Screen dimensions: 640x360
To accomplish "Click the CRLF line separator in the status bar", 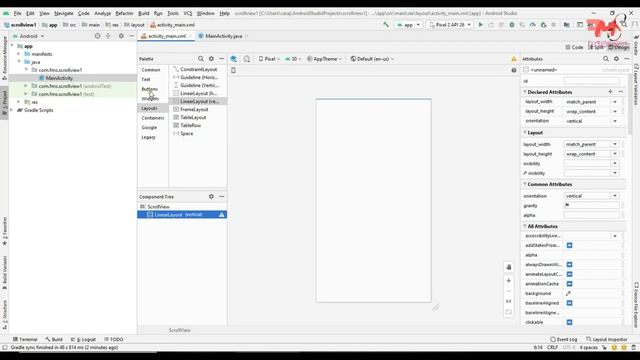I will click(x=552, y=347).
